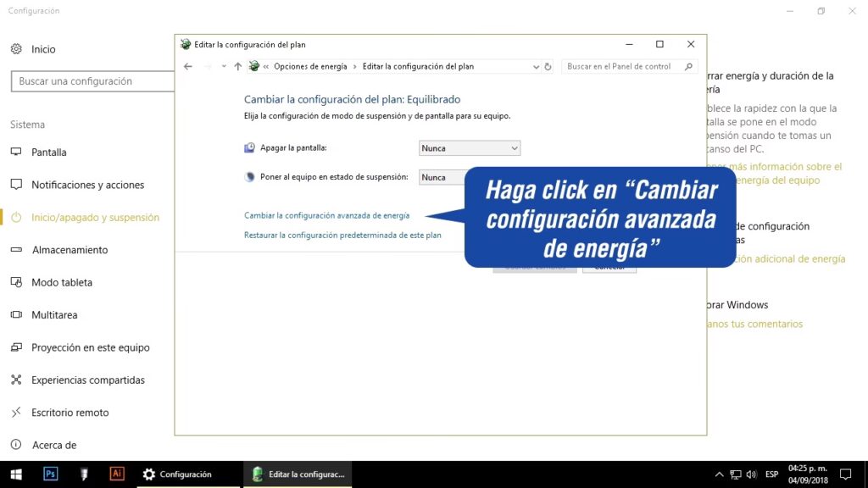Viewport: 868px width, 488px height.
Task: Go to 'Notificaciones y acciones' section
Action: point(87,185)
